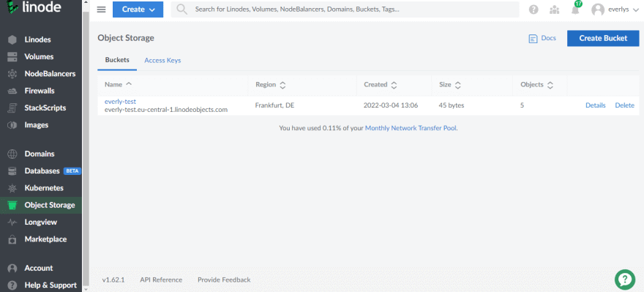
Task: Click the Provide Feedback footer link
Action: tap(224, 280)
